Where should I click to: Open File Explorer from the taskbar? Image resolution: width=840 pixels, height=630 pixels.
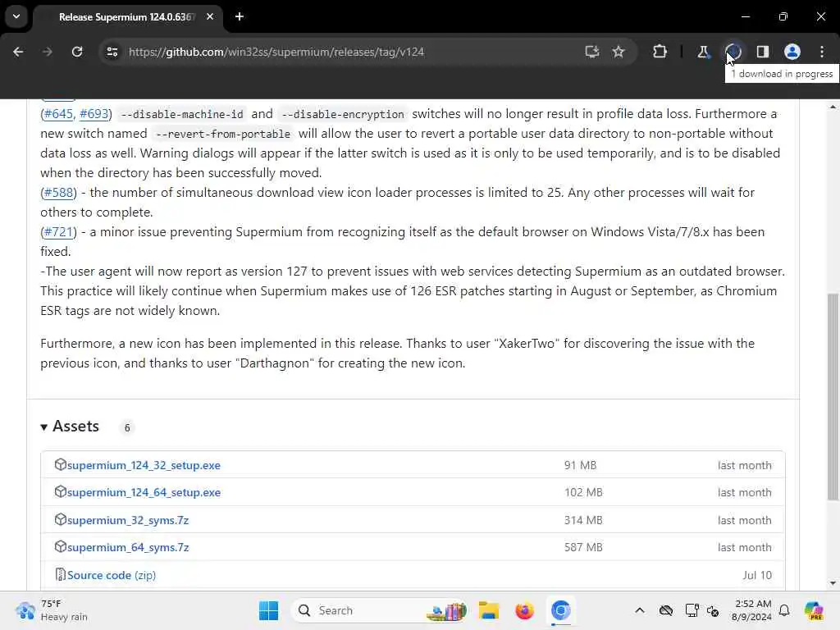pos(489,610)
